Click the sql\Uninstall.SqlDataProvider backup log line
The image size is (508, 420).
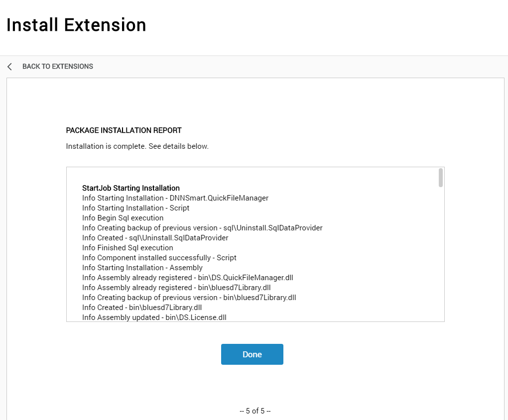point(202,228)
